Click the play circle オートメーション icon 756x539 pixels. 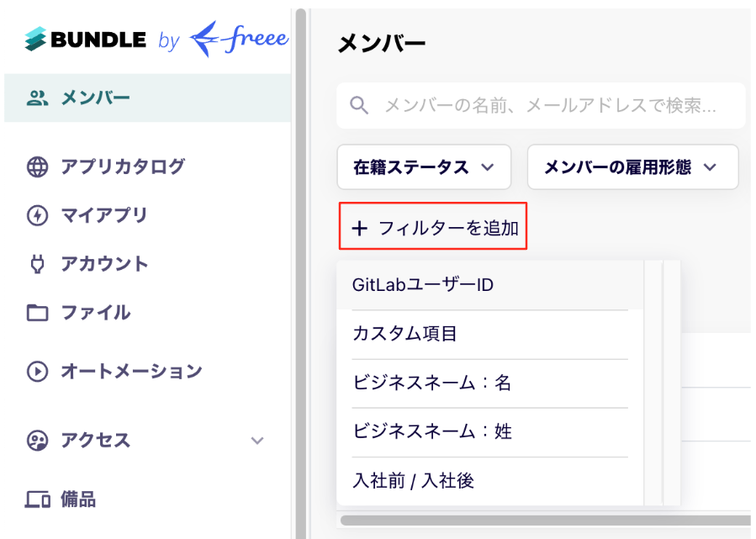(37, 372)
